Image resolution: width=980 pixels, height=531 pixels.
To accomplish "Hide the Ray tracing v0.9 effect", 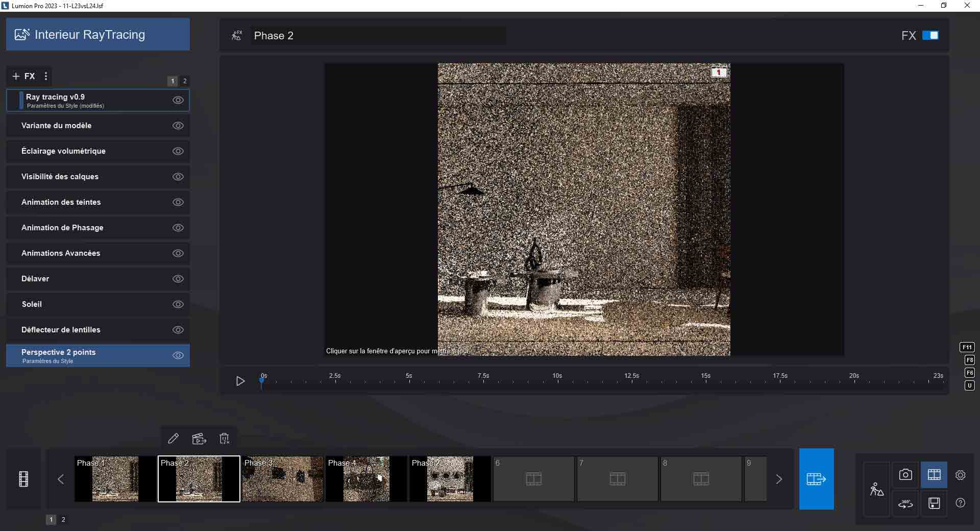I will click(x=178, y=100).
